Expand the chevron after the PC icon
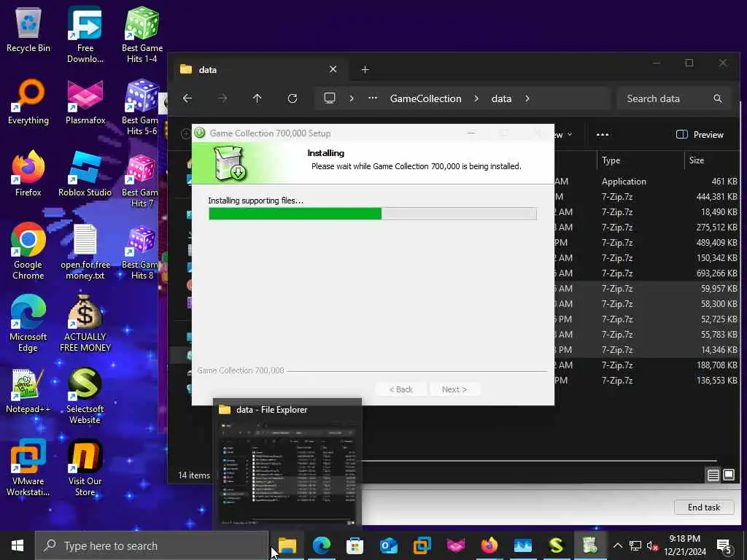 [352, 98]
